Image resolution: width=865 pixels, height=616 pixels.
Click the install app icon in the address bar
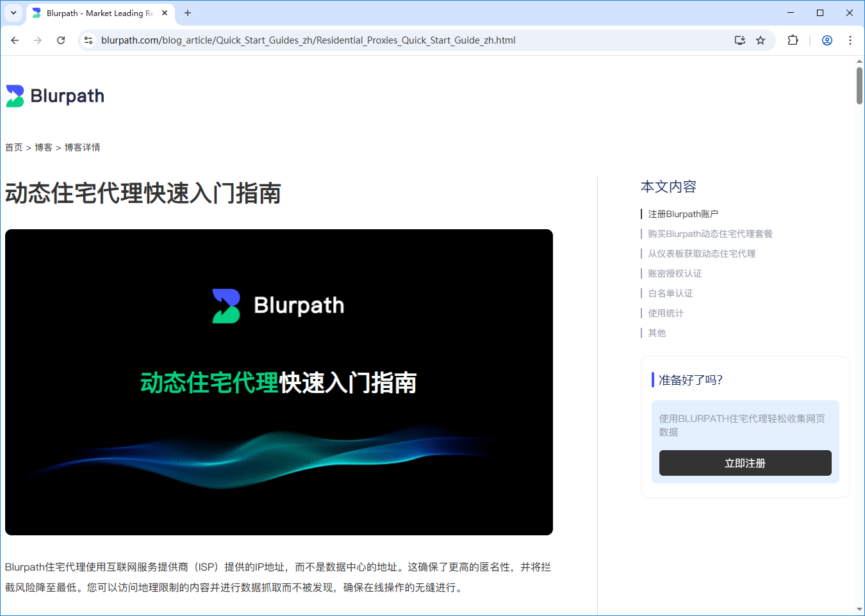(740, 40)
